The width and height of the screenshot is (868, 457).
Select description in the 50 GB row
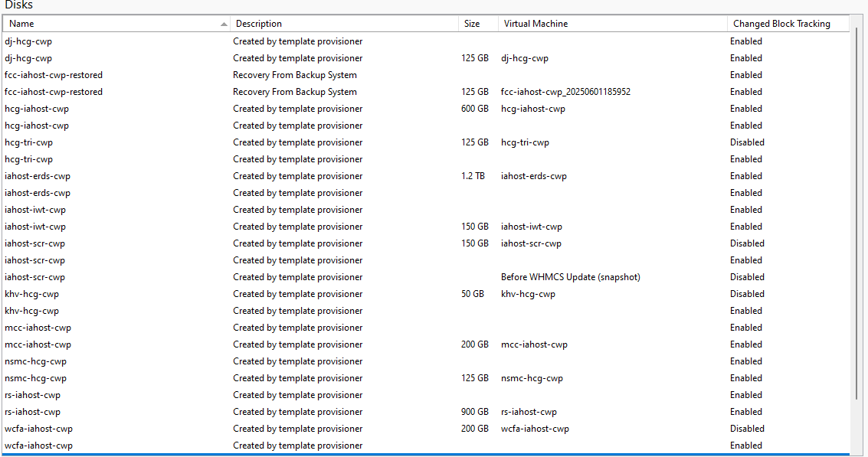[x=298, y=294]
